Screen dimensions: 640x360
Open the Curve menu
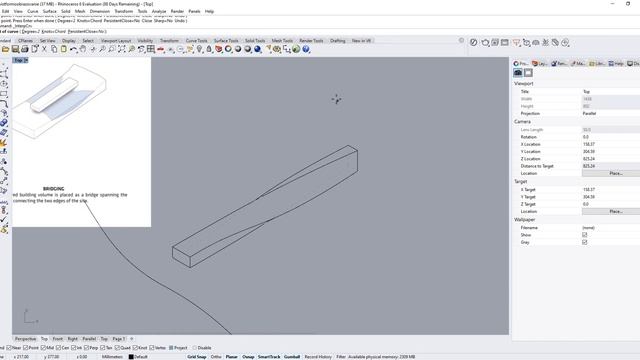click(x=33, y=11)
